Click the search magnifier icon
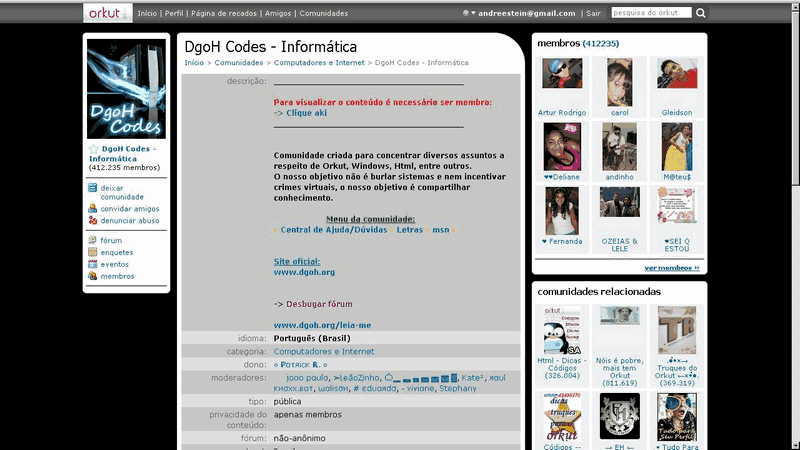This screenshot has height=450, width=800. coord(701,13)
